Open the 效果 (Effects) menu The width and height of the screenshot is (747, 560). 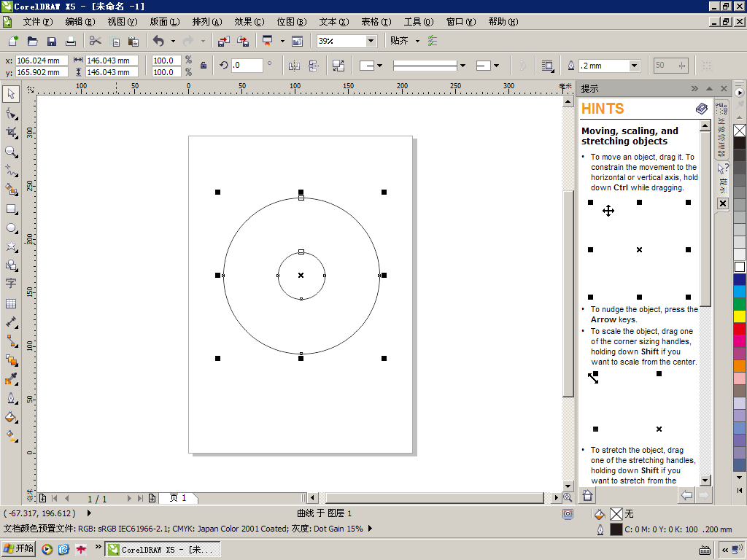pos(249,22)
